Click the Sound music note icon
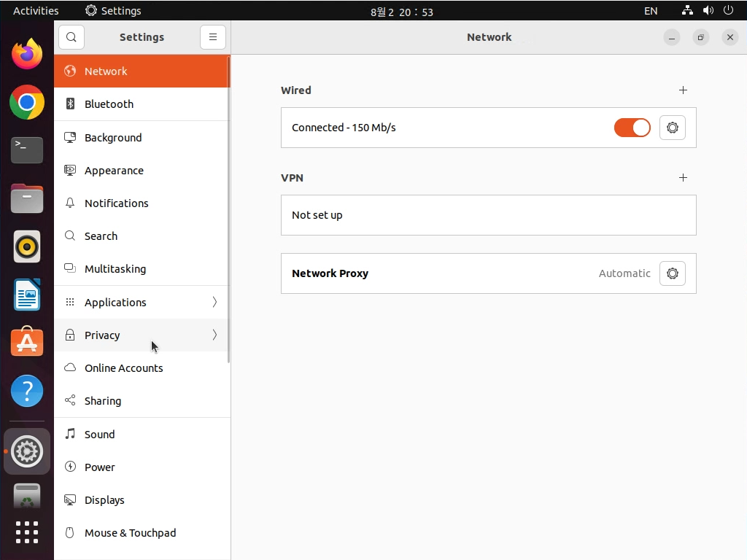 point(70,433)
